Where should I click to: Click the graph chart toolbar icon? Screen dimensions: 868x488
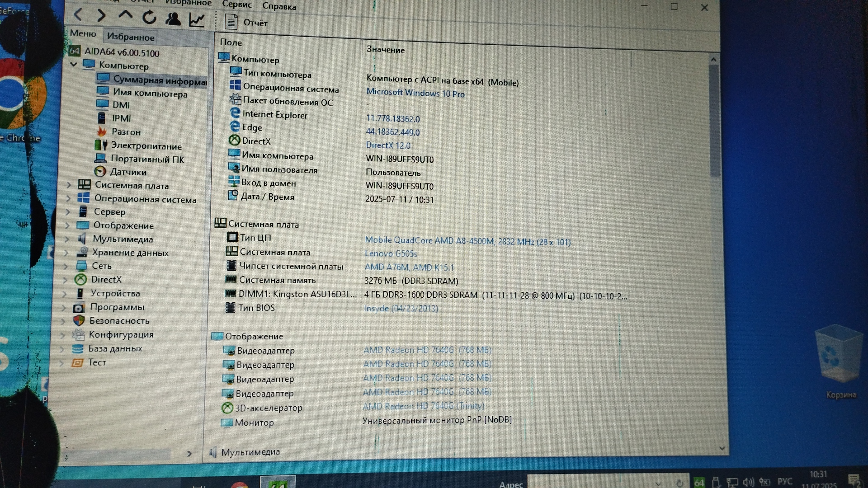point(197,20)
